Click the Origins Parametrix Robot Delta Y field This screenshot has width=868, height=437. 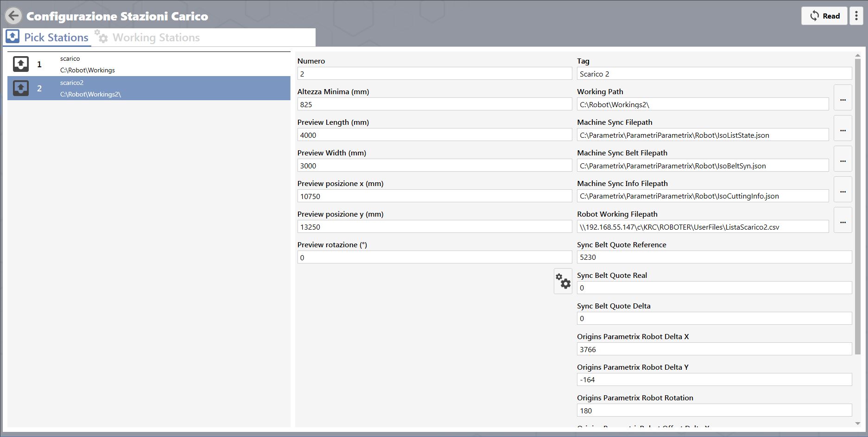714,379
